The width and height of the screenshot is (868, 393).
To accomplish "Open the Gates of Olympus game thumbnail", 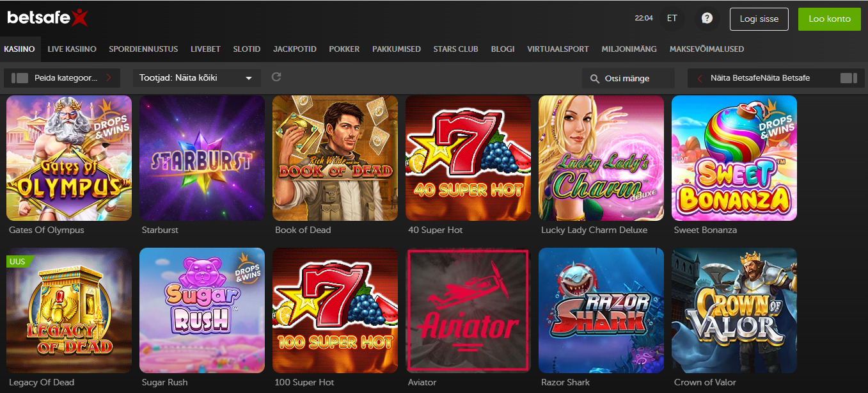I will (x=69, y=158).
